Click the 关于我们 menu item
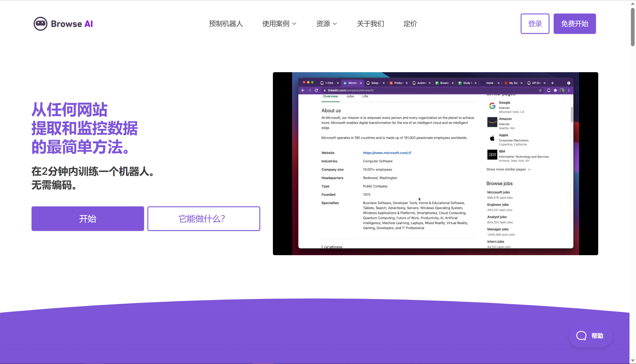Viewport: 636px width, 364px height. 370,24
